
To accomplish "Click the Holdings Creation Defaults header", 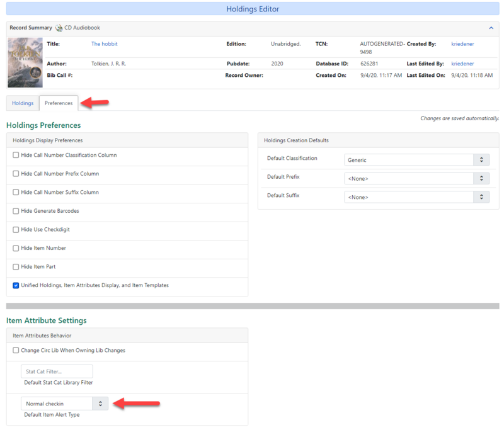I will 379,140.
